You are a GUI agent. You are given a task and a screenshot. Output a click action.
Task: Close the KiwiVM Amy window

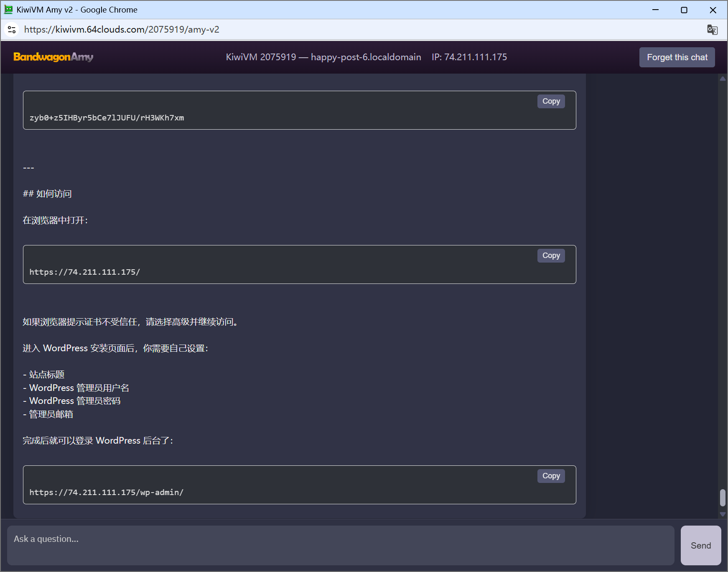(713, 10)
